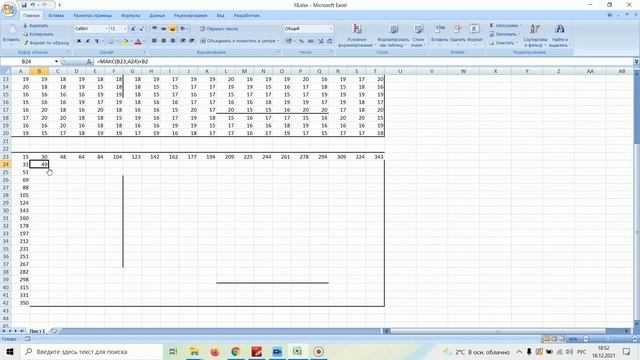Switch to the Рецензирование ribbon tab
The width and height of the screenshot is (640, 360).
click(x=191, y=16)
